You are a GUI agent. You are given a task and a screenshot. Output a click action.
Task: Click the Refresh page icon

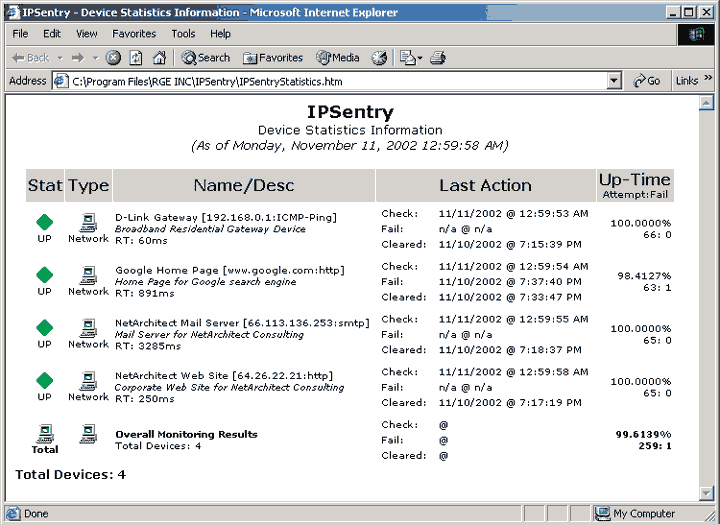coord(136,58)
